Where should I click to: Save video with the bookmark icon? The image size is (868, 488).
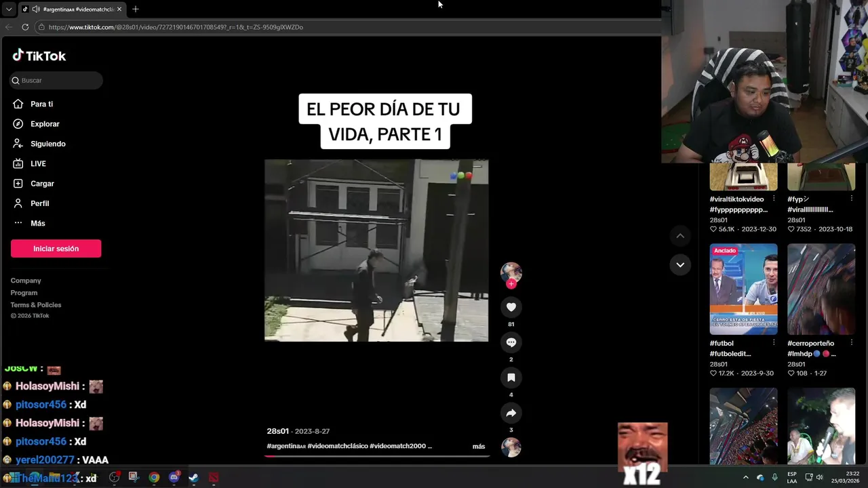tap(511, 378)
